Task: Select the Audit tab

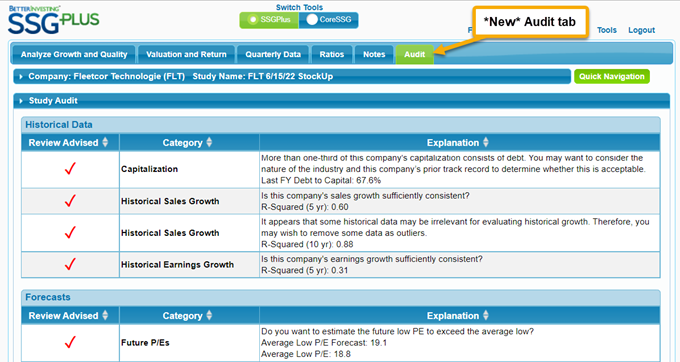Action: (x=415, y=55)
